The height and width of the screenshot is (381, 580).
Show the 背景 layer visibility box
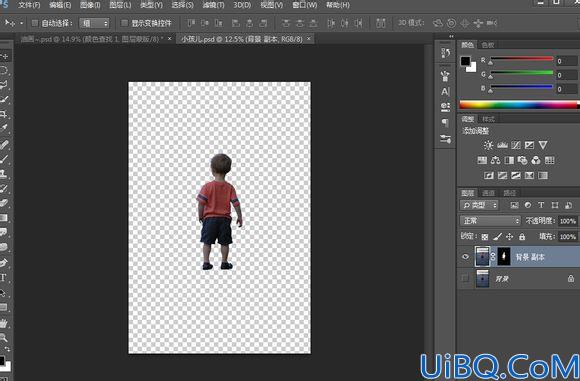click(x=465, y=278)
